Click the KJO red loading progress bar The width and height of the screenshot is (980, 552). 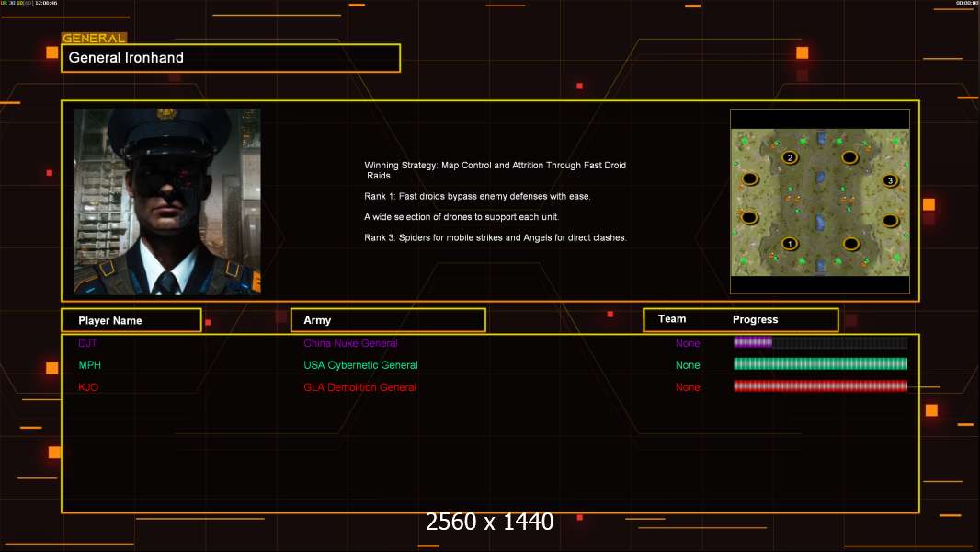click(x=820, y=386)
